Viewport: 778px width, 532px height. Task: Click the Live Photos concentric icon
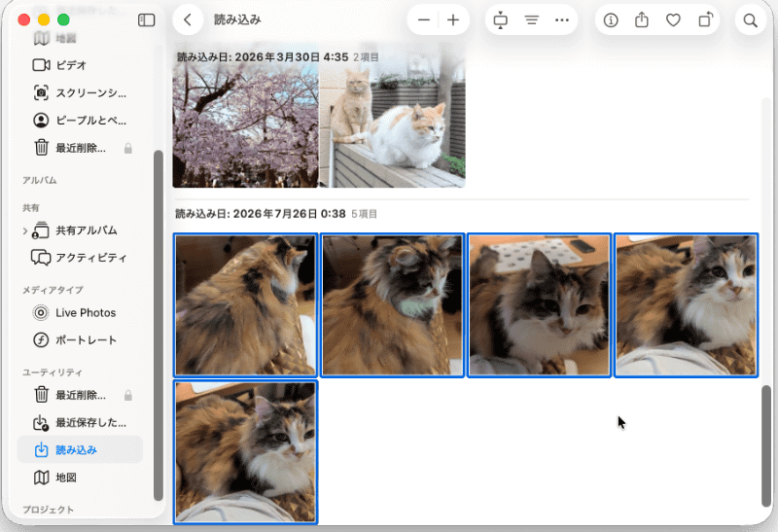[41, 312]
